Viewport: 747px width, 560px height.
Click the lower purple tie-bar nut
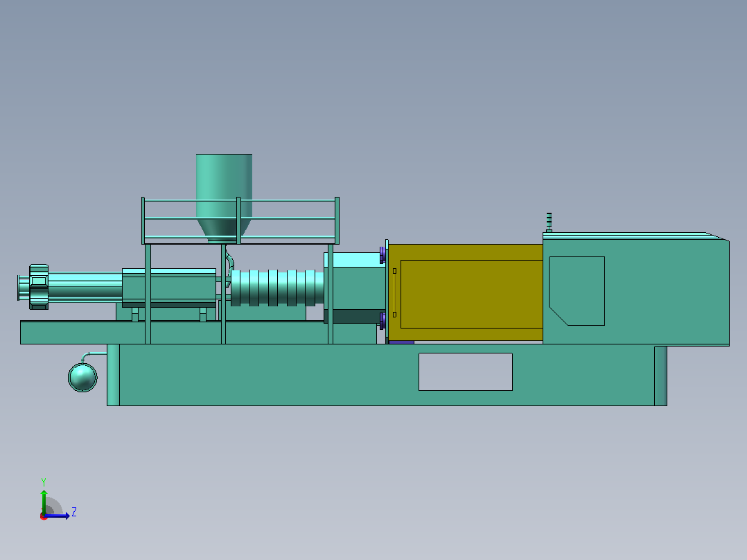point(383,321)
